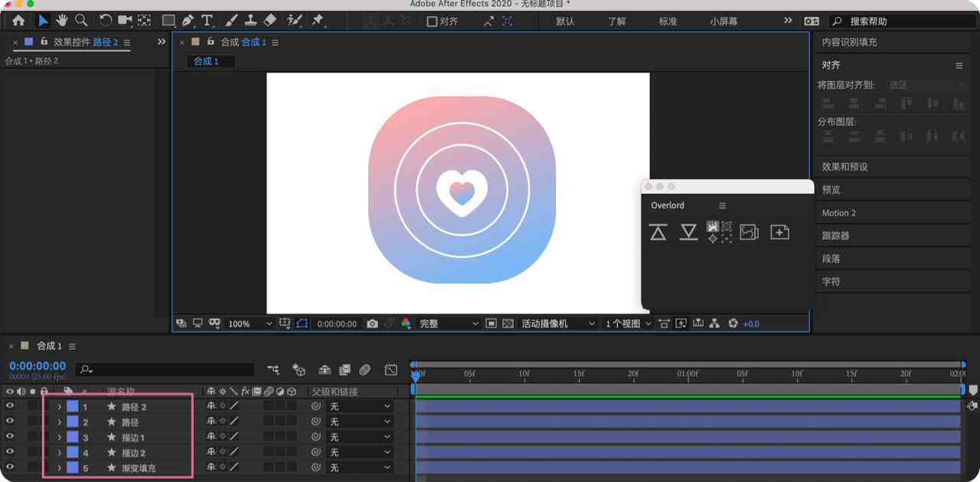Click the region of interest icon
This screenshot has width=980, height=482.
click(x=492, y=324)
